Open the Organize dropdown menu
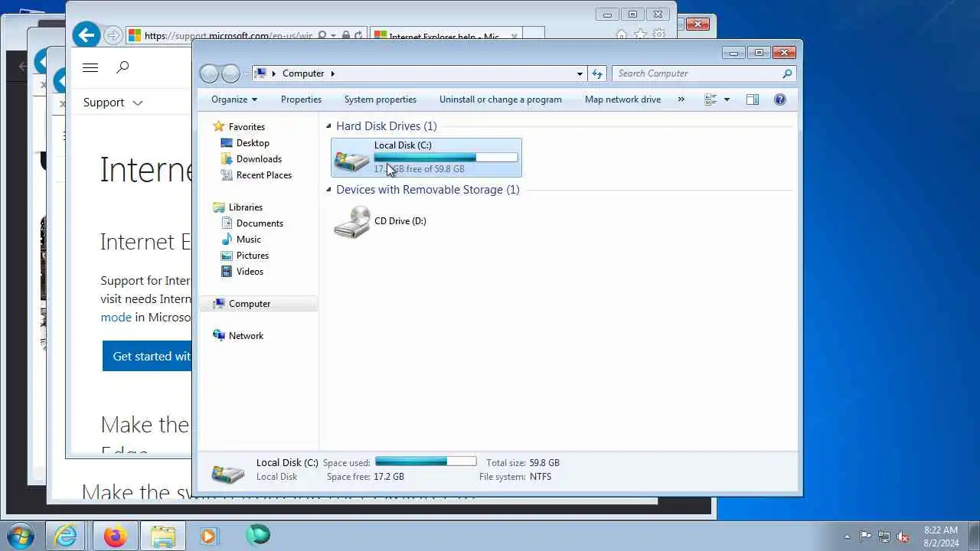Screen dimensions: 980x551 pos(234,99)
